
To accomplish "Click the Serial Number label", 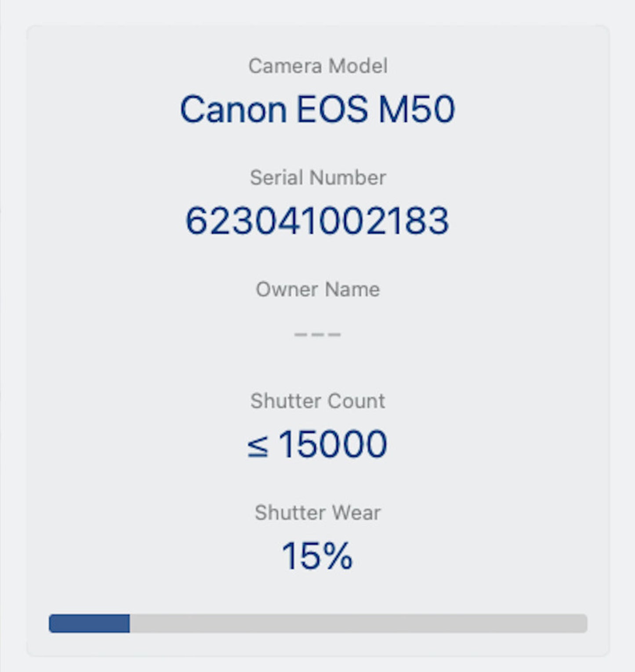I will point(317,178).
